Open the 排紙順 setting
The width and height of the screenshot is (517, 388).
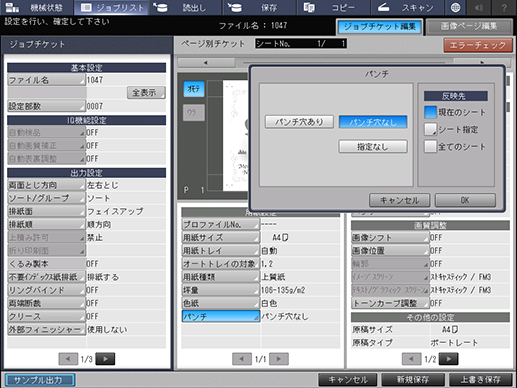[x=46, y=224]
